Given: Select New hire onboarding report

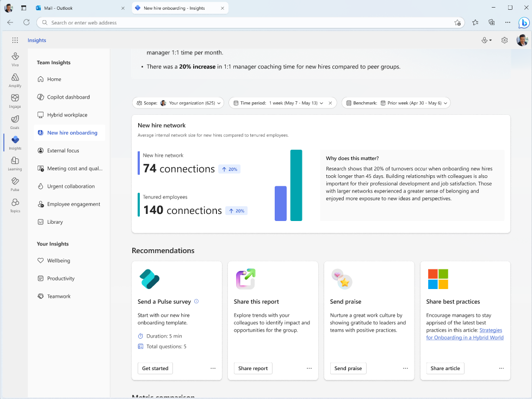Looking at the screenshot, I should (70, 133).
